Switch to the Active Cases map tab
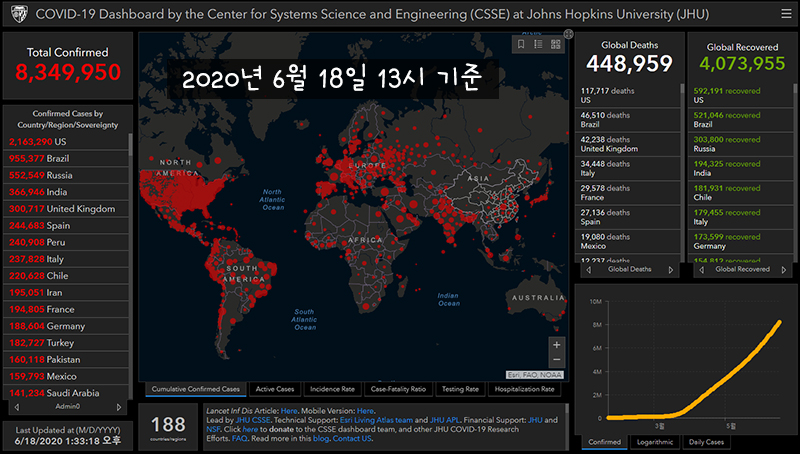The image size is (800, 454). coord(275,389)
